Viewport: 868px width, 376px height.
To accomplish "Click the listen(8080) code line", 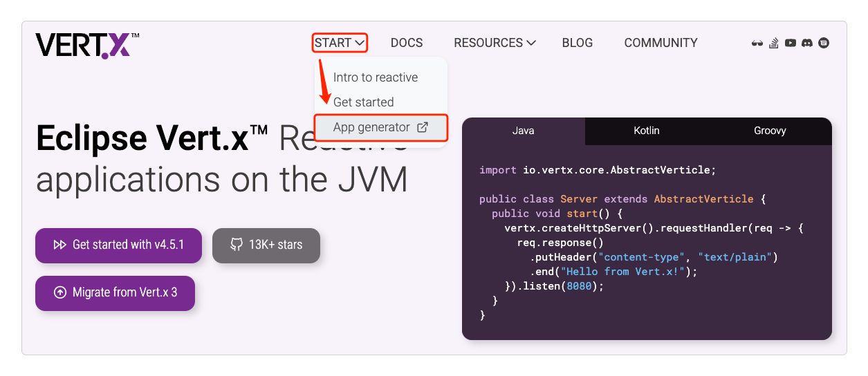I will 555,286.
